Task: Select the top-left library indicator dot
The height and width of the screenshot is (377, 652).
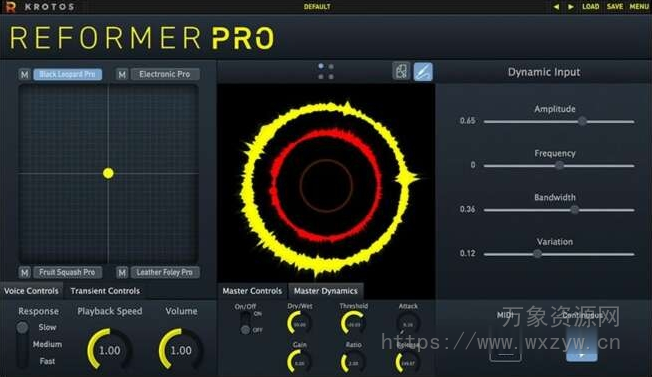Action: point(321,66)
